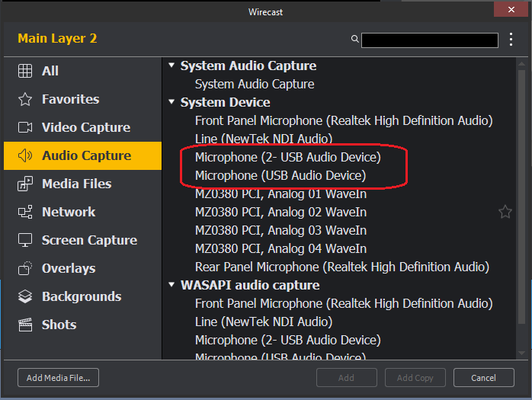
Task: Click the Media Files icon
Action: [x=25, y=184]
